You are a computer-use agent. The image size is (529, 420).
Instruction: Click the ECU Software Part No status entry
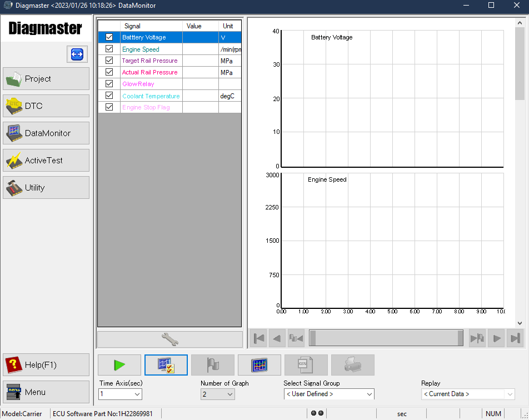[x=103, y=413]
